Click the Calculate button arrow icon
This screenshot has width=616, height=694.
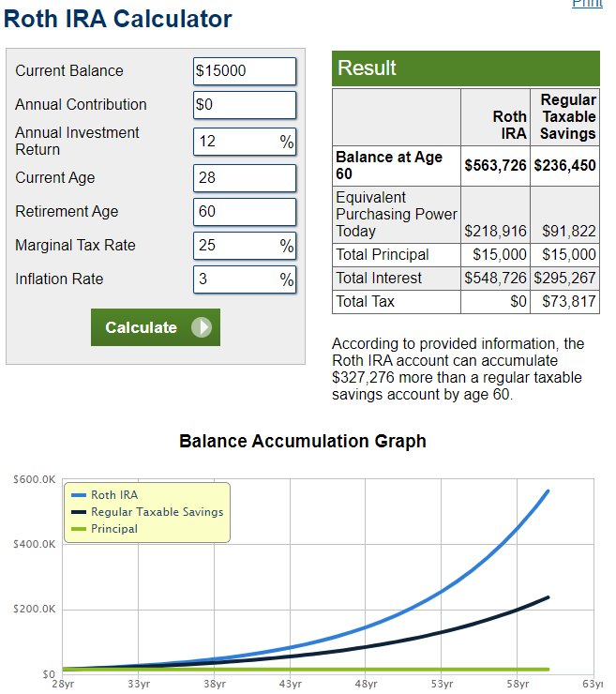point(202,327)
